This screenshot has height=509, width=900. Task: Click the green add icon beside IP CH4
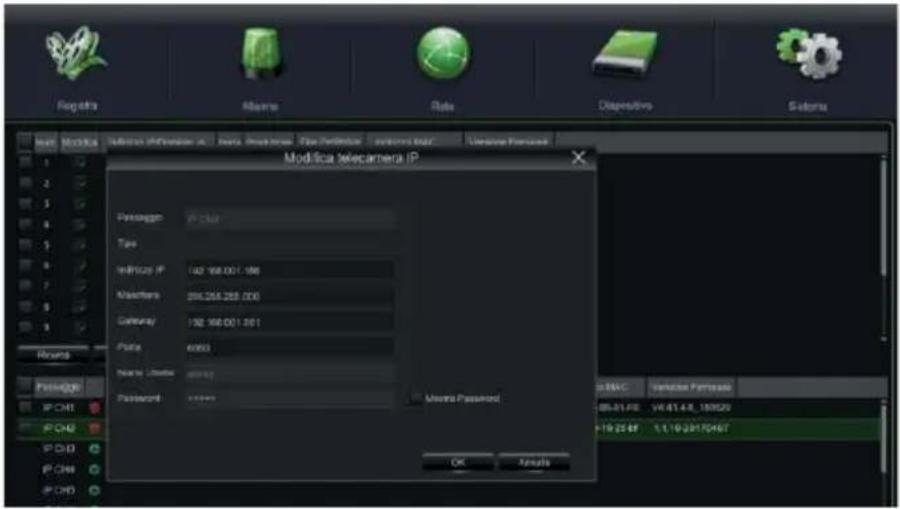tap(95, 469)
